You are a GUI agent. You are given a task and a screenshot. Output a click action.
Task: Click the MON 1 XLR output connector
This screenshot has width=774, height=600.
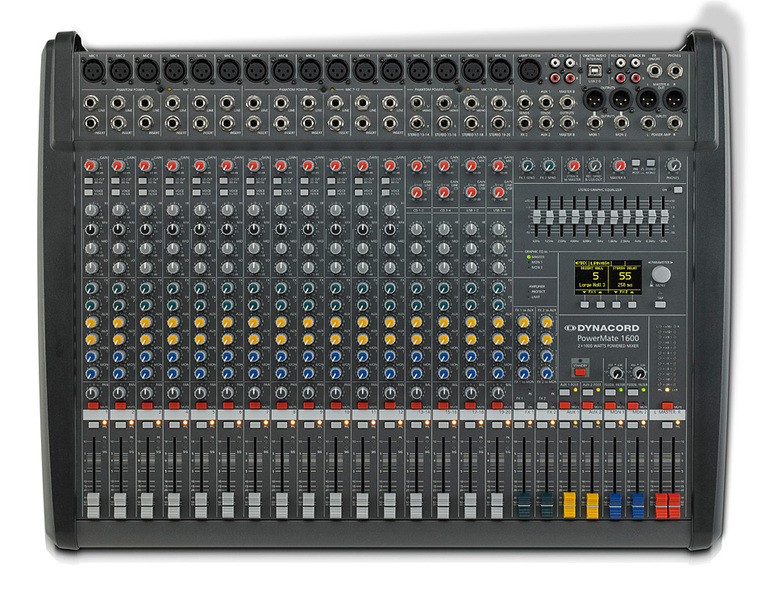pos(594,99)
